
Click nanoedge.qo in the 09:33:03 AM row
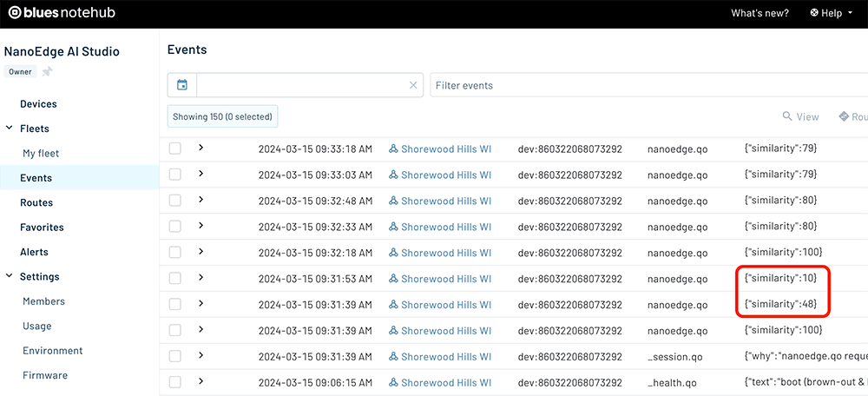click(x=678, y=175)
